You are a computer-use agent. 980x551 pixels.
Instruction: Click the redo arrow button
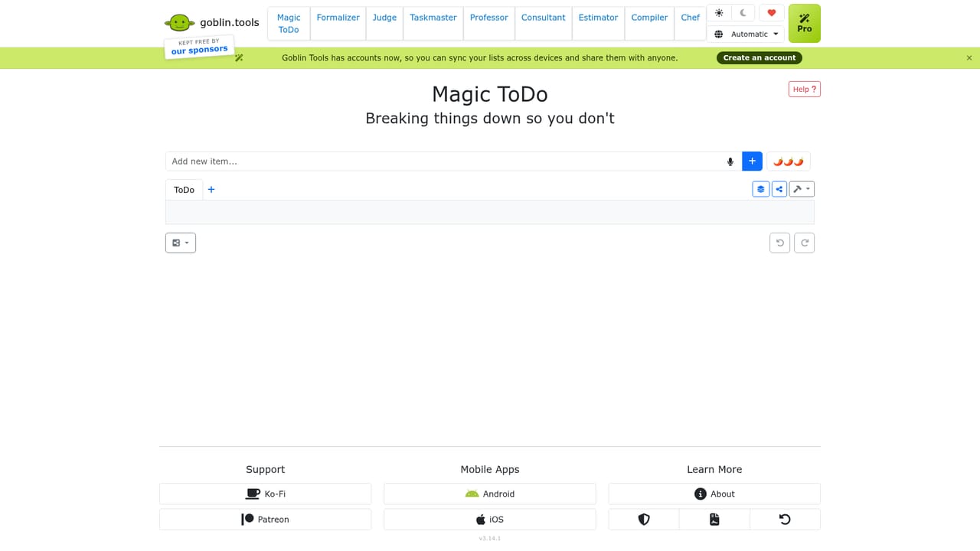pos(805,243)
